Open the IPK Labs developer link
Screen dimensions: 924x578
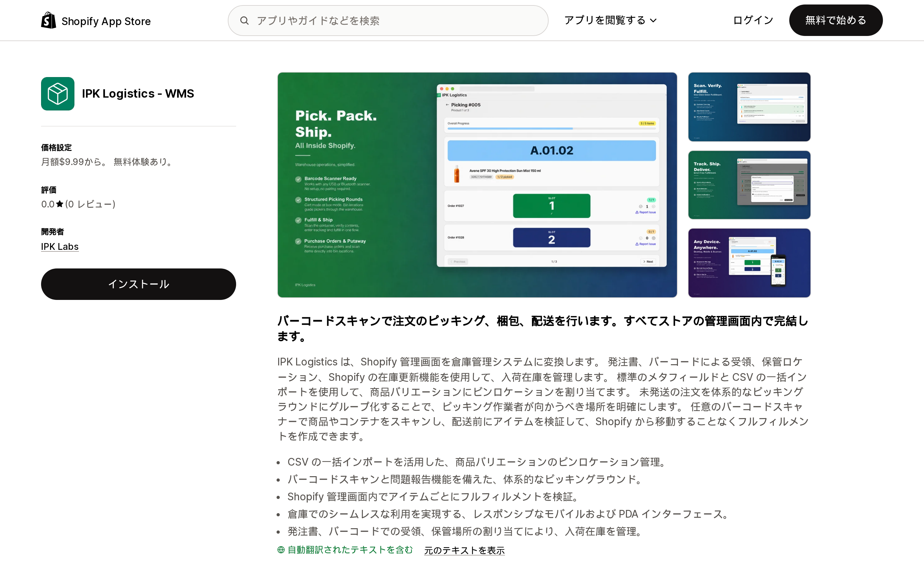[x=60, y=247]
